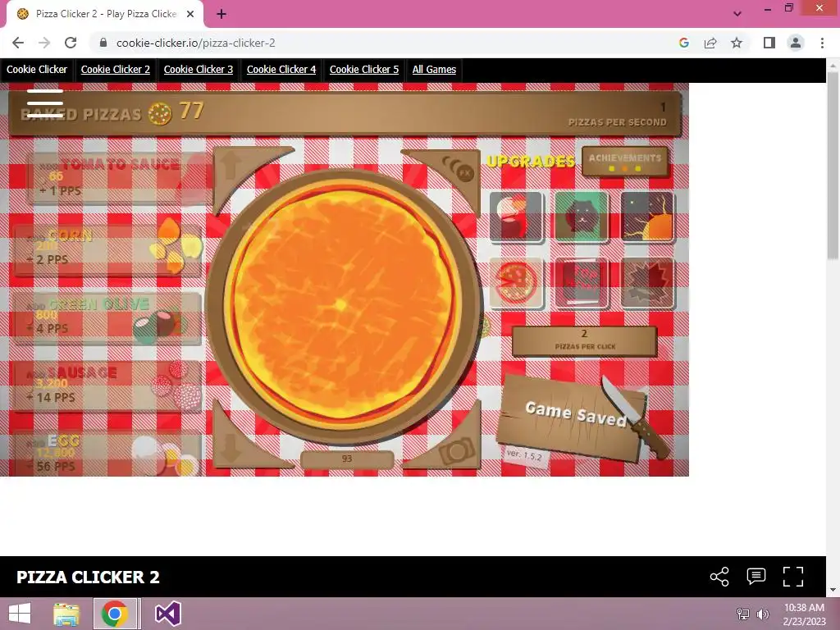Select the pizza slice upgrade icon

tap(516, 283)
